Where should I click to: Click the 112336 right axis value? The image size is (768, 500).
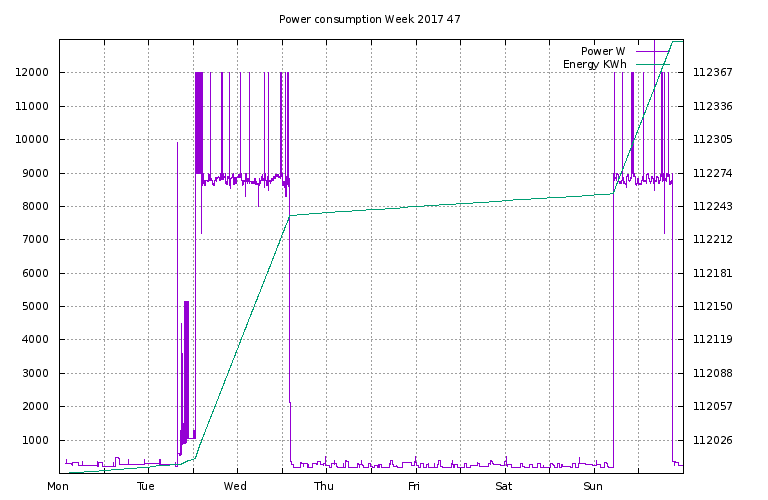coord(713,106)
